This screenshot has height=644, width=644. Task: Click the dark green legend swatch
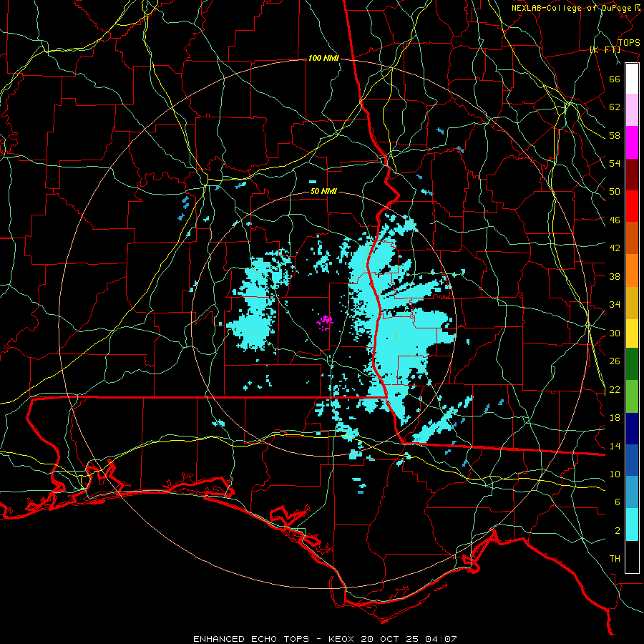click(632, 364)
